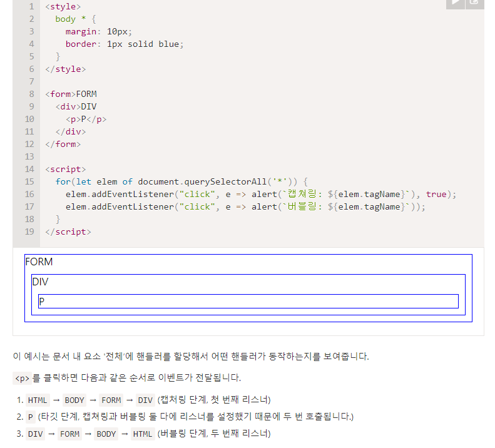Viewport: 495px width, 448px height.
Task: Click code line '<div>DIV'
Action: [x=76, y=107]
